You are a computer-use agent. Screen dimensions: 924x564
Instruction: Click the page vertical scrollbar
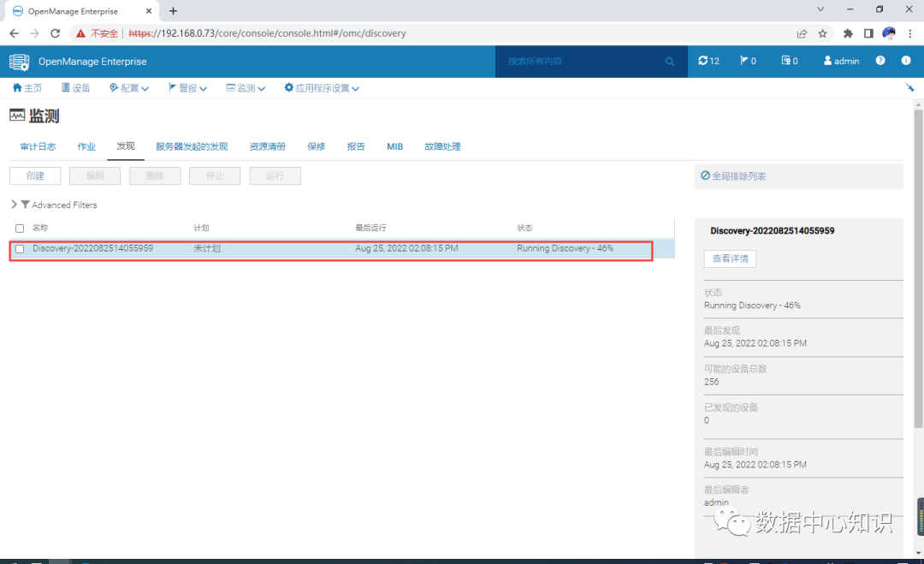coord(918,269)
